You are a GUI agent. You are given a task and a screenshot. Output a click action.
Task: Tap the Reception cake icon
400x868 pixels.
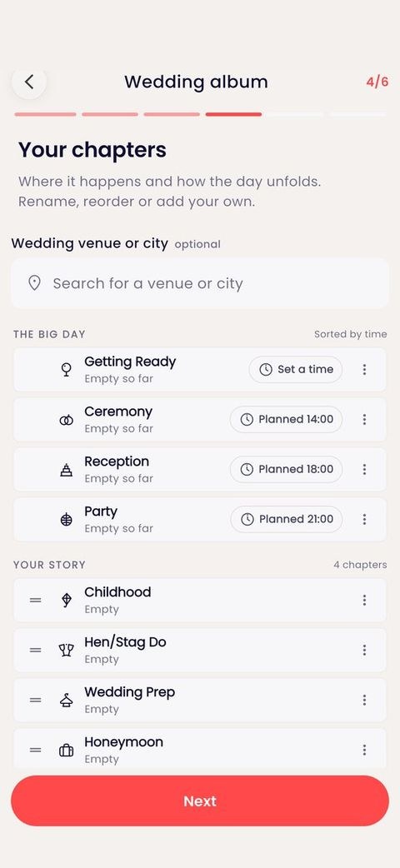pos(66,470)
